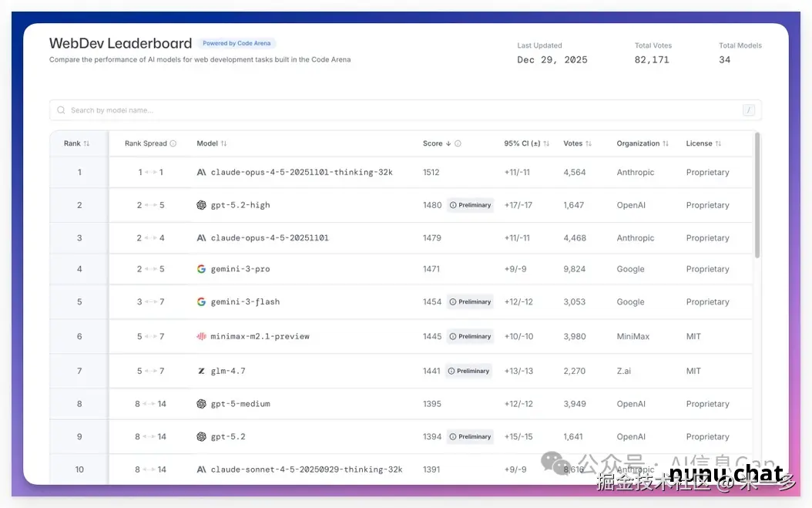Click Z.ai logo beside glm-4.7
The image size is (812, 508).
point(201,371)
